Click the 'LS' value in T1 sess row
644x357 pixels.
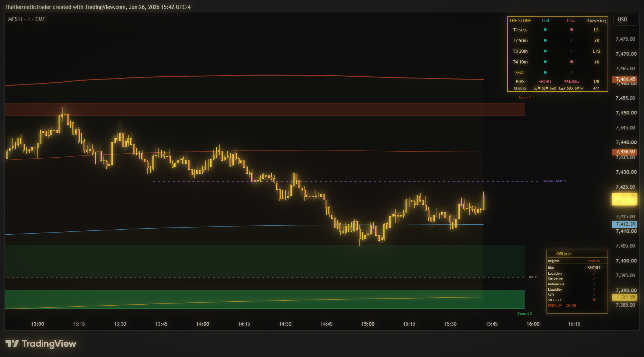pyautogui.click(x=596, y=30)
